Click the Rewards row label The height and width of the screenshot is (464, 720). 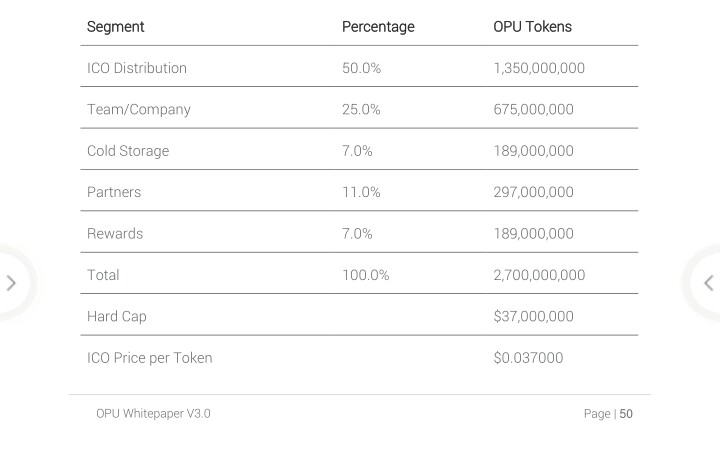tap(115, 233)
